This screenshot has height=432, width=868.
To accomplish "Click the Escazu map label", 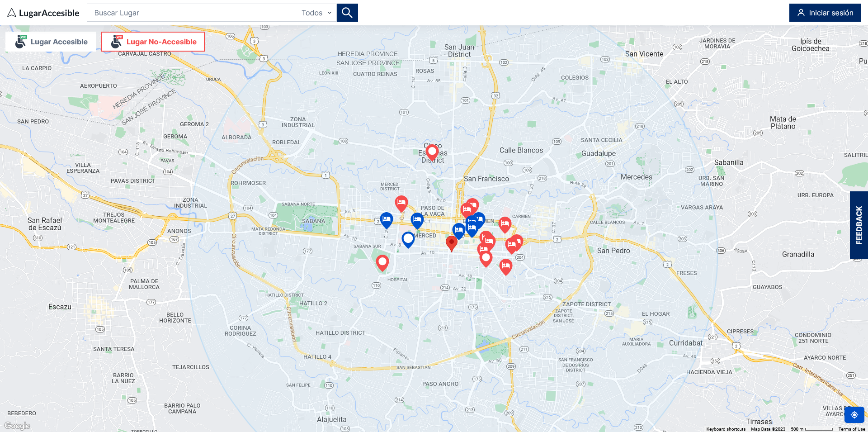I will tap(60, 307).
